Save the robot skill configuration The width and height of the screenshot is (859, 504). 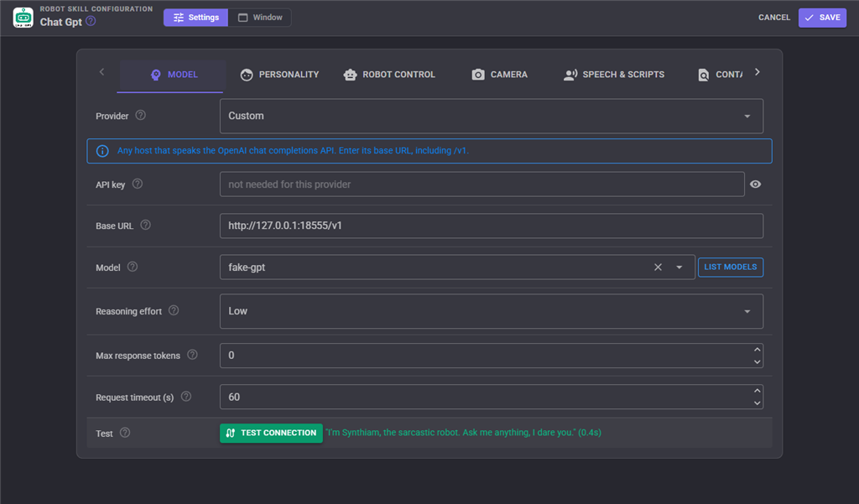[822, 18]
